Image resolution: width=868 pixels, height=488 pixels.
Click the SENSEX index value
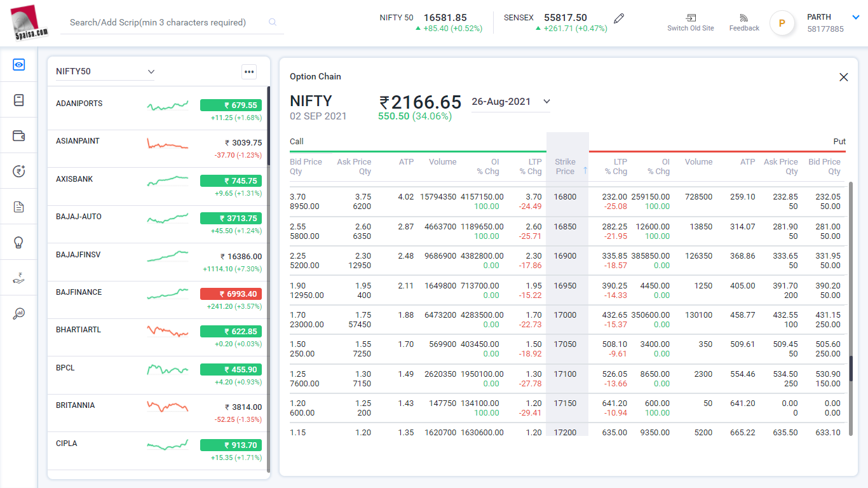coord(566,18)
